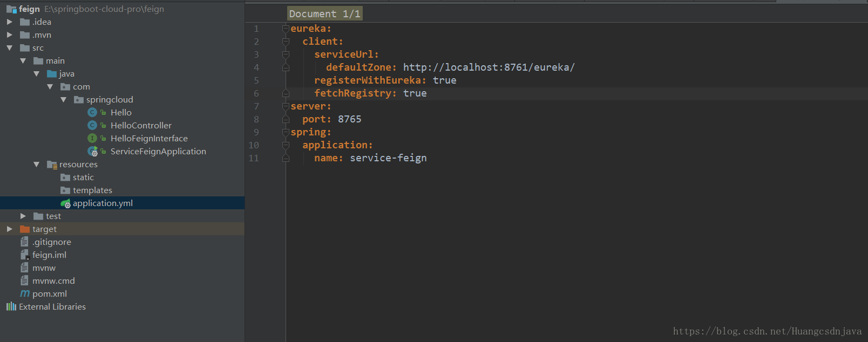This screenshot has width=868, height=342.
Task: Fold the server block in gutter
Action: click(286, 106)
